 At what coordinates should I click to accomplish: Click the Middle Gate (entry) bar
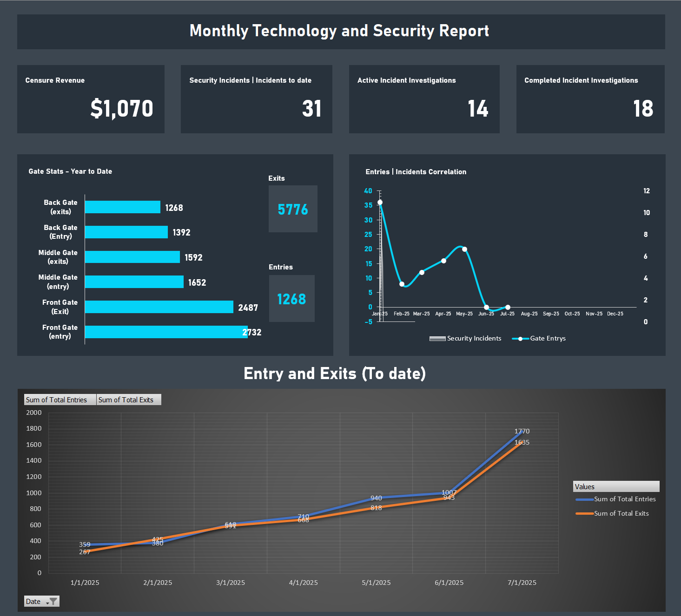point(134,282)
